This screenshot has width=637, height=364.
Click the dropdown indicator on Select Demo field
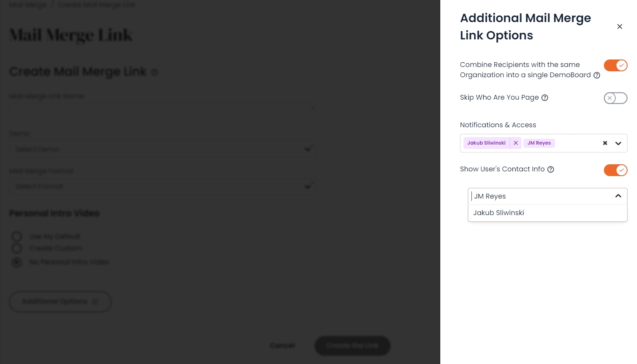(x=307, y=149)
